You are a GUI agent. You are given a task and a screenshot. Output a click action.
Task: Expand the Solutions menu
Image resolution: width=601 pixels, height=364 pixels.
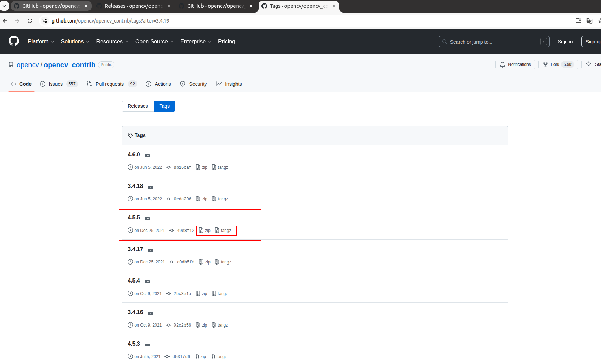coord(75,42)
